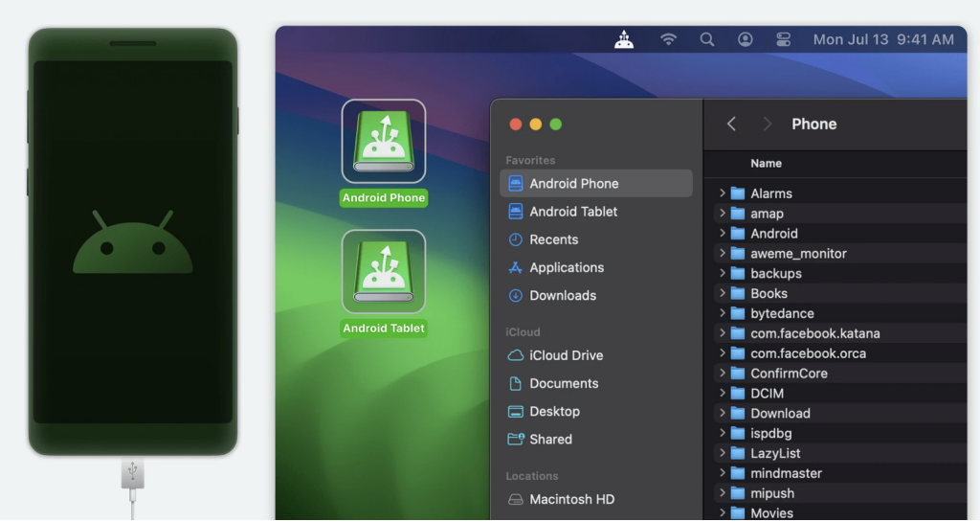Select the ispdbg folder icon
980x522 pixels.
coord(738,433)
